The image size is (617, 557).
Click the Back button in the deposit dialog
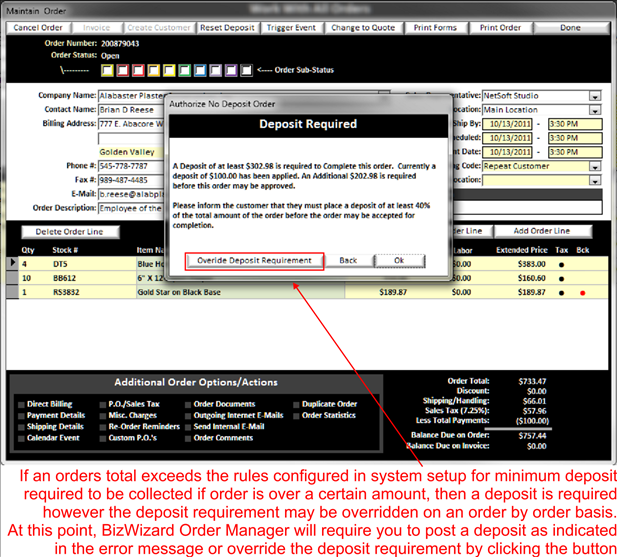[348, 260]
